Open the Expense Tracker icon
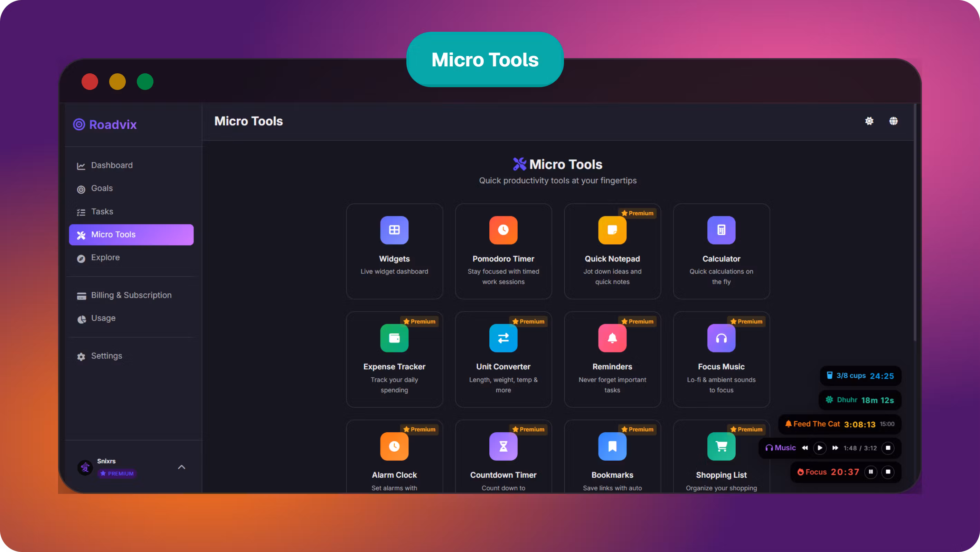The image size is (980, 552). 394,338
